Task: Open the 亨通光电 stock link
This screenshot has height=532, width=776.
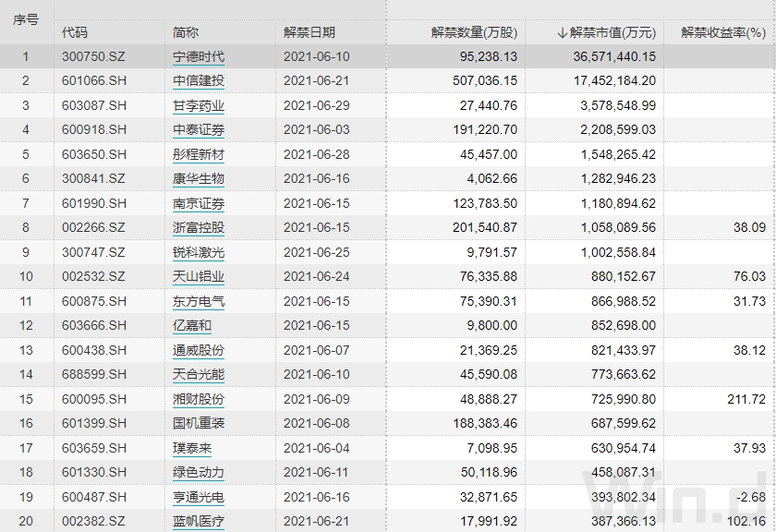Action: (x=199, y=497)
